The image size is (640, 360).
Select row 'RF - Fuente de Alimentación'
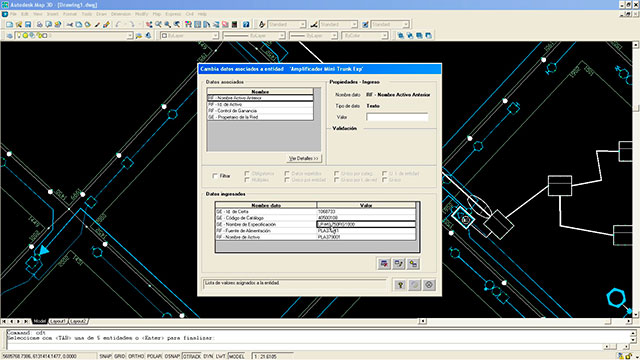[x=316, y=231]
